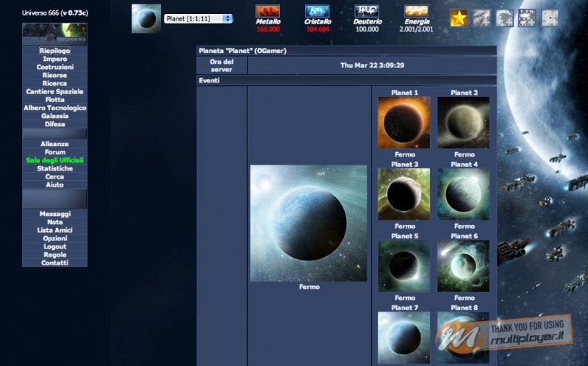Click the Energia value 2.001/2.001

pyautogui.click(x=416, y=29)
